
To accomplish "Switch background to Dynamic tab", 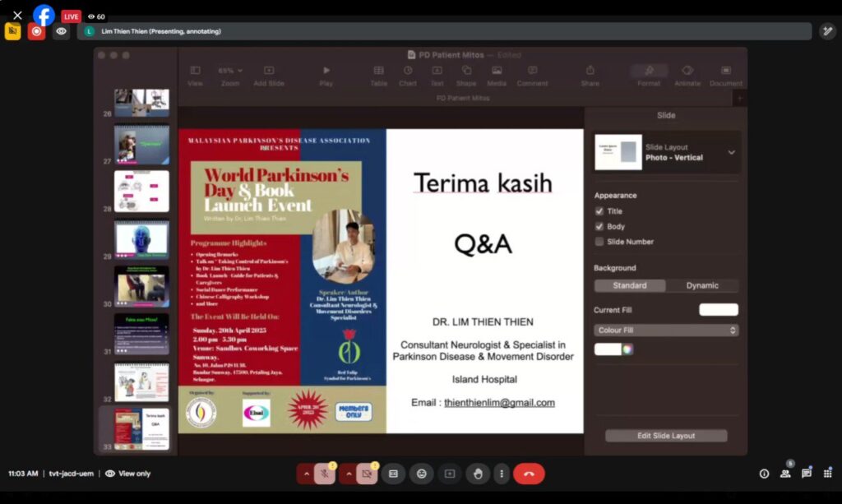I will pos(702,285).
